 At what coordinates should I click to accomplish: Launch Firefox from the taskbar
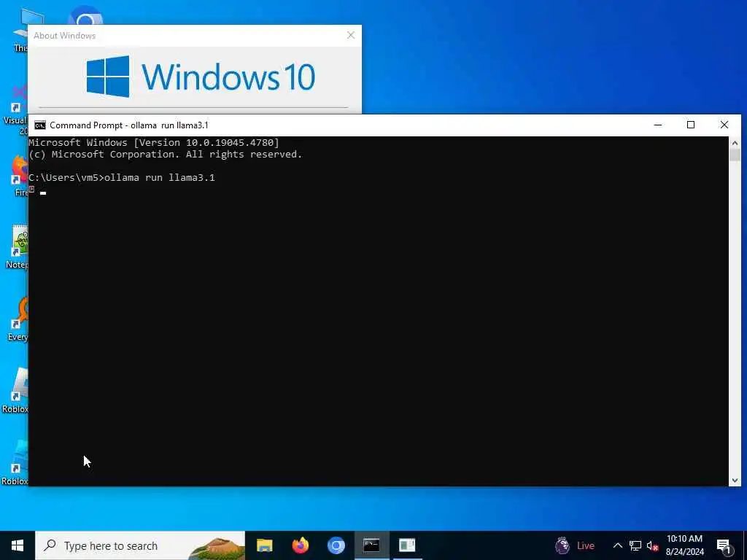(300, 545)
